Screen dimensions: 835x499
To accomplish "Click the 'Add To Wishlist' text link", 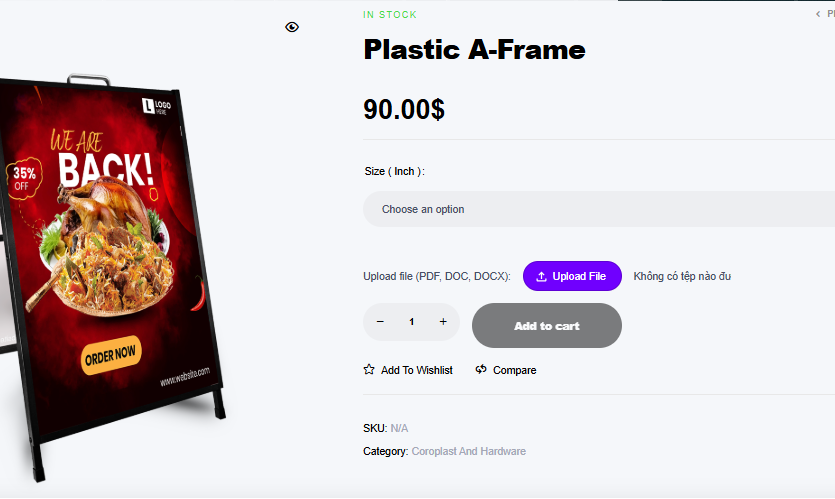I will [x=416, y=370].
